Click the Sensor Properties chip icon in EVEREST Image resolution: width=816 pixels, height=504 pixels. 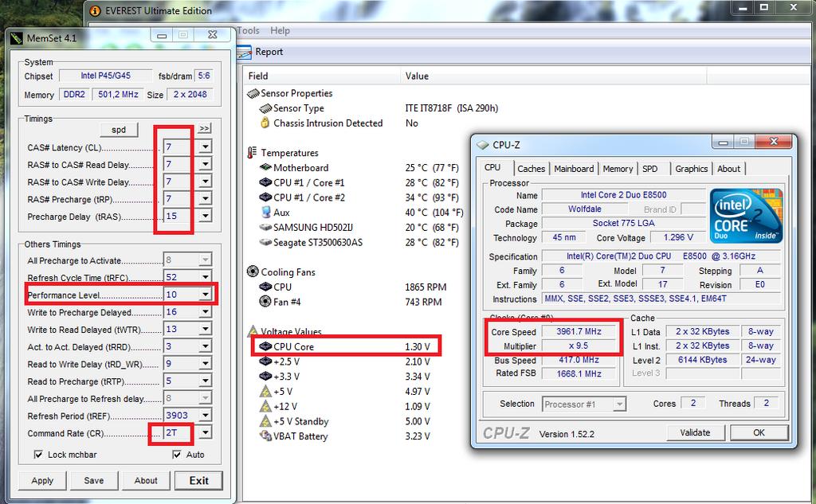(x=253, y=94)
